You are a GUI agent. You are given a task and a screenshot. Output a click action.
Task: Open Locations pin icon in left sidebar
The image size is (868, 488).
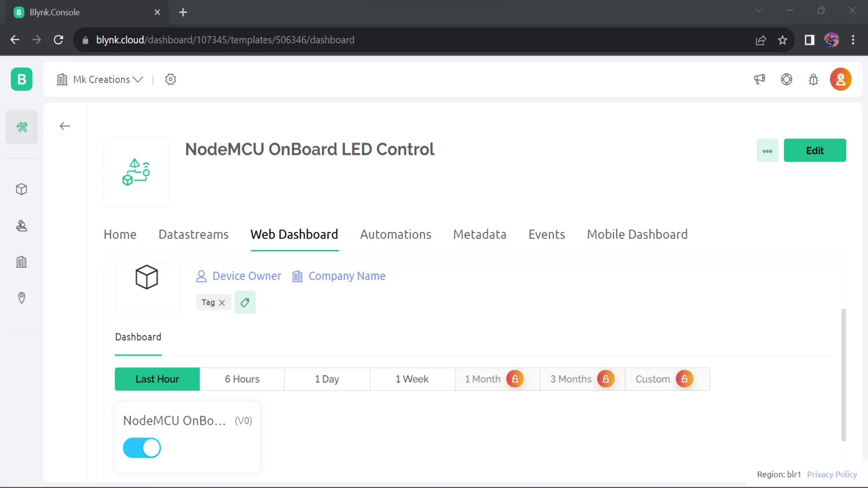click(22, 298)
